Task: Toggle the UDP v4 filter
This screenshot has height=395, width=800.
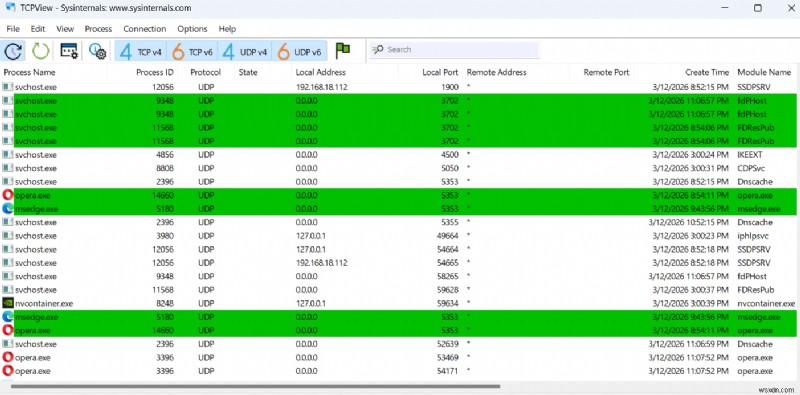Action: (x=245, y=51)
